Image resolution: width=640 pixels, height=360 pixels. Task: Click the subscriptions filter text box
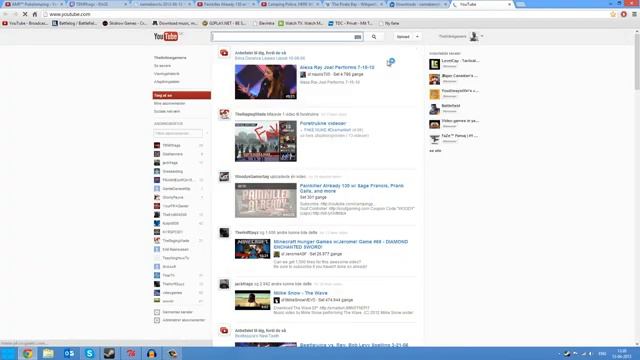pos(178,133)
